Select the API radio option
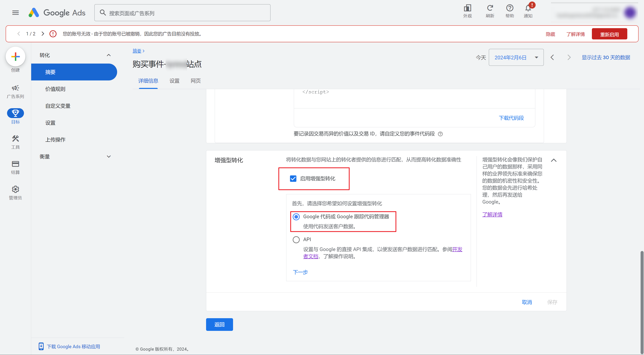The width and height of the screenshot is (644, 355). pos(296,240)
